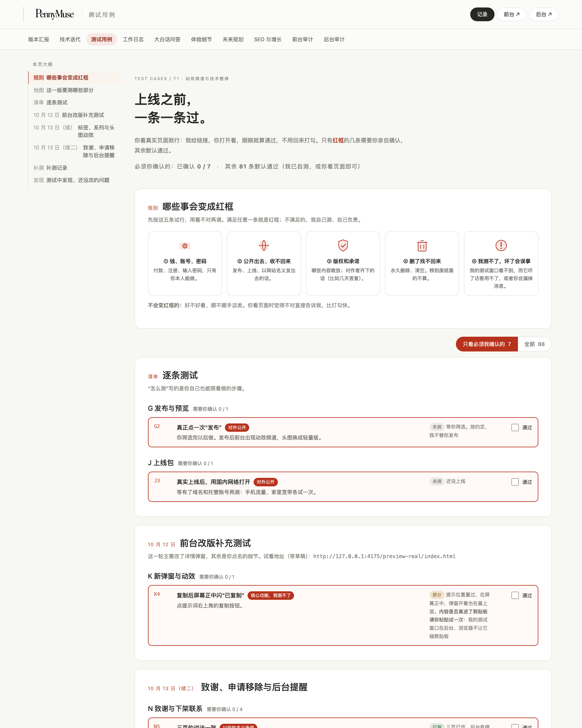Click the 真正点一次“发布” item title
Viewport: 582px width, 728px height.
pos(199,427)
